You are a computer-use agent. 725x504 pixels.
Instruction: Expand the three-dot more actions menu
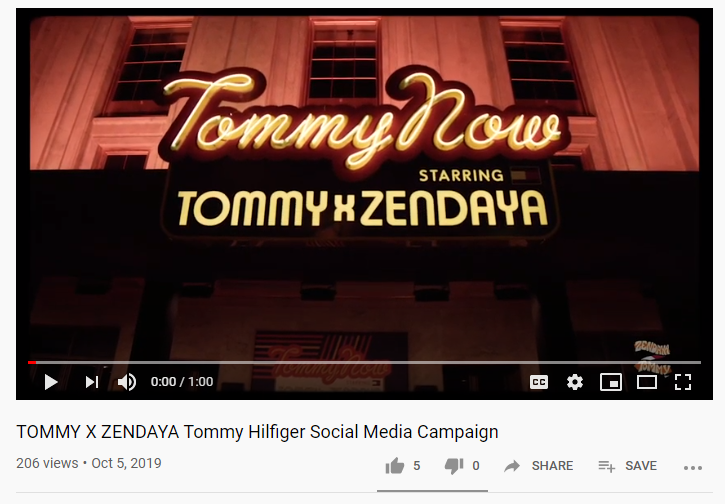pyautogui.click(x=693, y=468)
